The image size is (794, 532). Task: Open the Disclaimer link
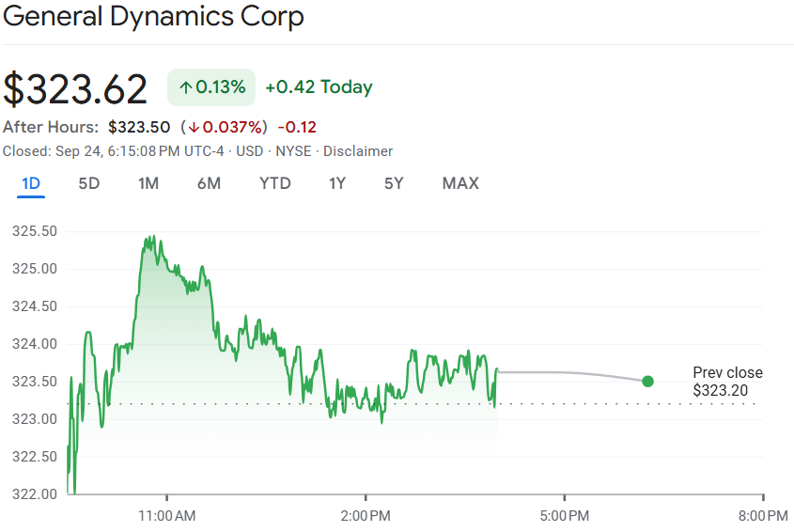click(x=358, y=151)
